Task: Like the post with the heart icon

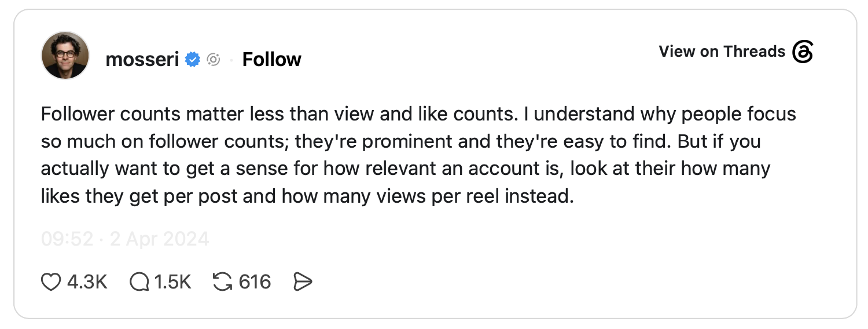Action: coord(51,282)
